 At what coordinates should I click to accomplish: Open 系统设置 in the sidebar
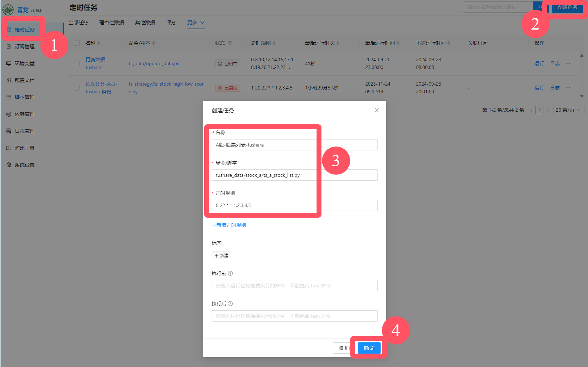[x=25, y=165]
